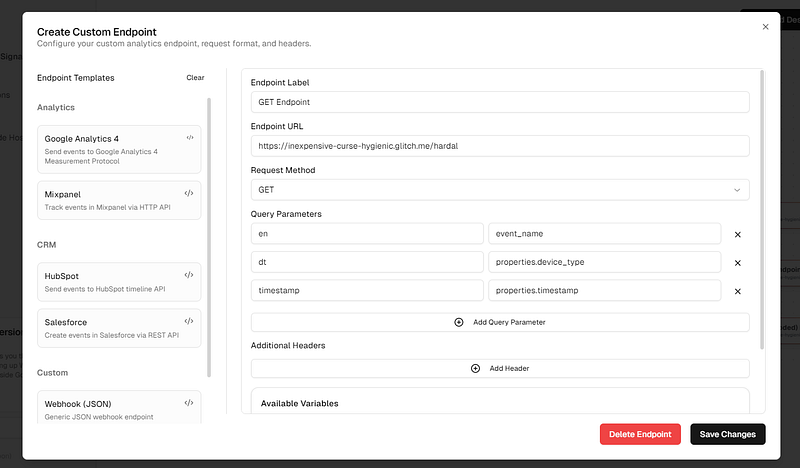Click the 'Endpoint Templates' heading

tap(76, 78)
